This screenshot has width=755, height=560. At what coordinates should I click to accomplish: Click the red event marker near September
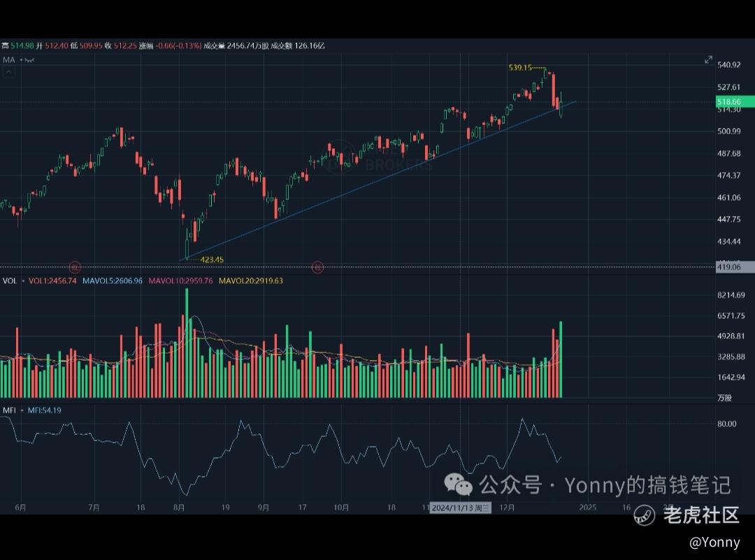tap(317, 267)
